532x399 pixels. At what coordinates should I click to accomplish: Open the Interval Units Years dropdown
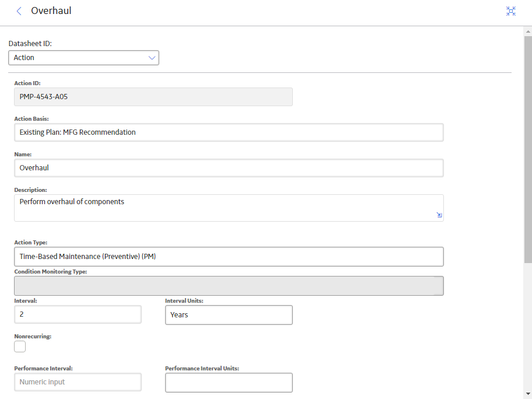tap(229, 315)
